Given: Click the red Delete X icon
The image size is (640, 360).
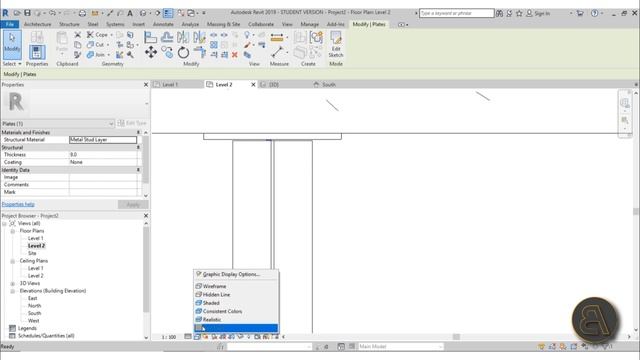Looking at the screenshot, I should (x=235, y=55).
